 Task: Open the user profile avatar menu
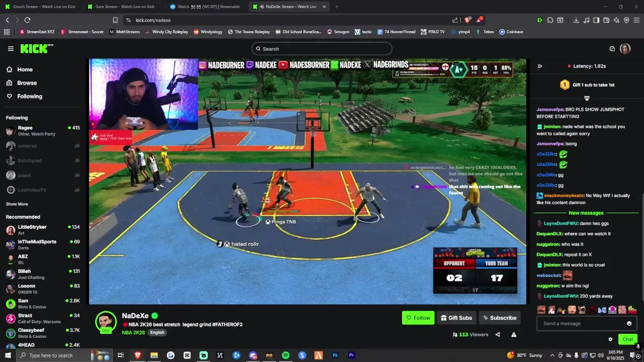(x=625, y=49)
